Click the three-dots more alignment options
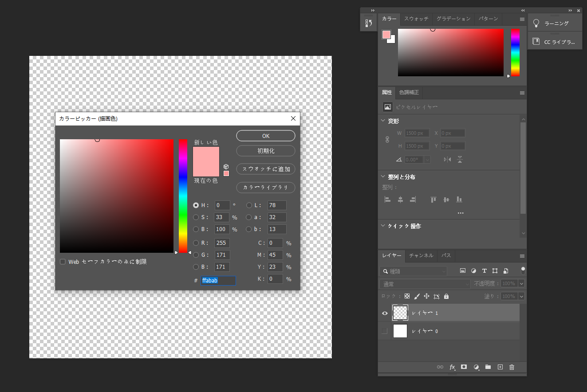The image size is (587, 392). (x=461, y=213)
